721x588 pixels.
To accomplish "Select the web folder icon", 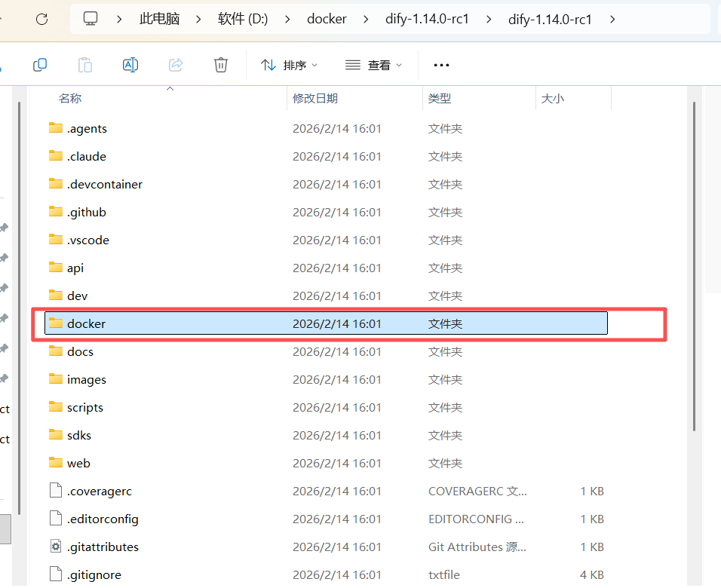I will [x=56, y=463].
